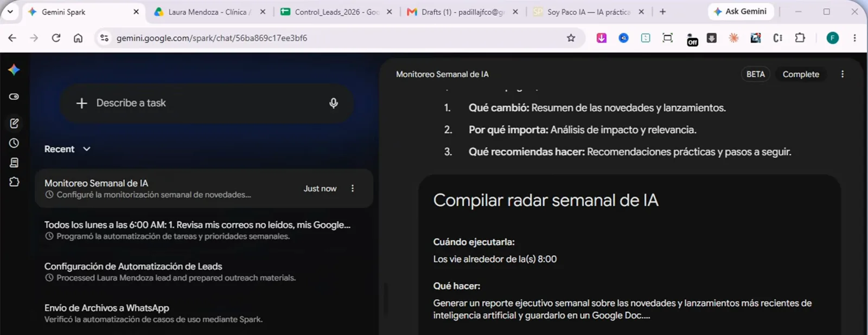This screenshot has height=335, width=868.
Task: Bookmark this page with the star icon
Action: click(571, 38)
